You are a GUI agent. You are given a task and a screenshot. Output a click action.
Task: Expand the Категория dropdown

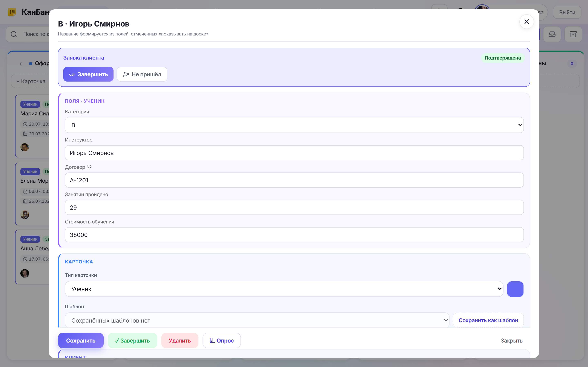[294, 125]
